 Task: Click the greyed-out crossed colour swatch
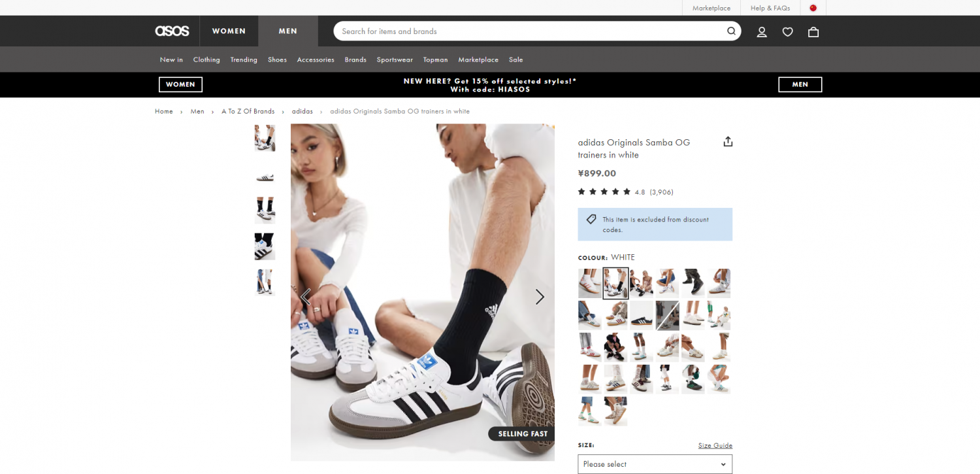[x=667, y=315]
